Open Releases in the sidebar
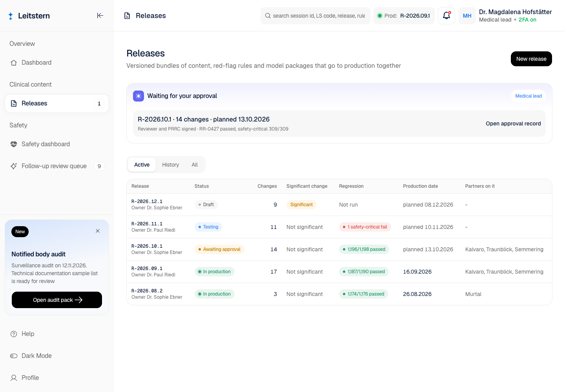 (x=57, y=103)
